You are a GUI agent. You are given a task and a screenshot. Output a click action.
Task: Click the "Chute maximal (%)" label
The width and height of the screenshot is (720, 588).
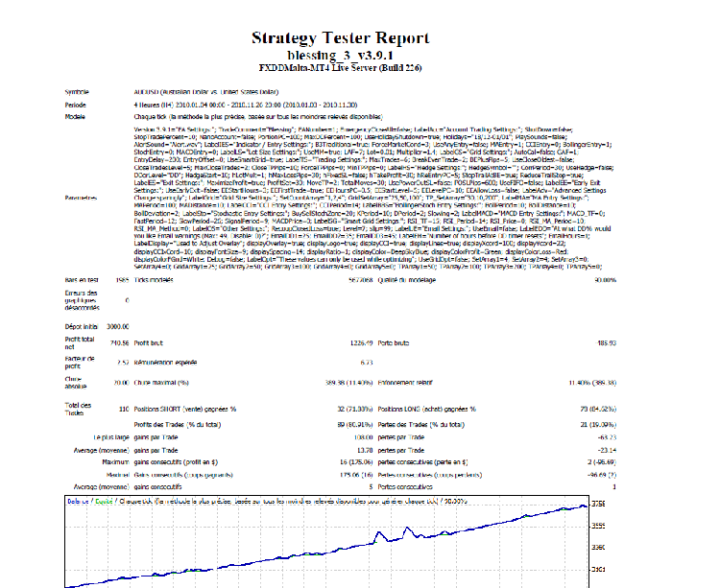point(161,383)
